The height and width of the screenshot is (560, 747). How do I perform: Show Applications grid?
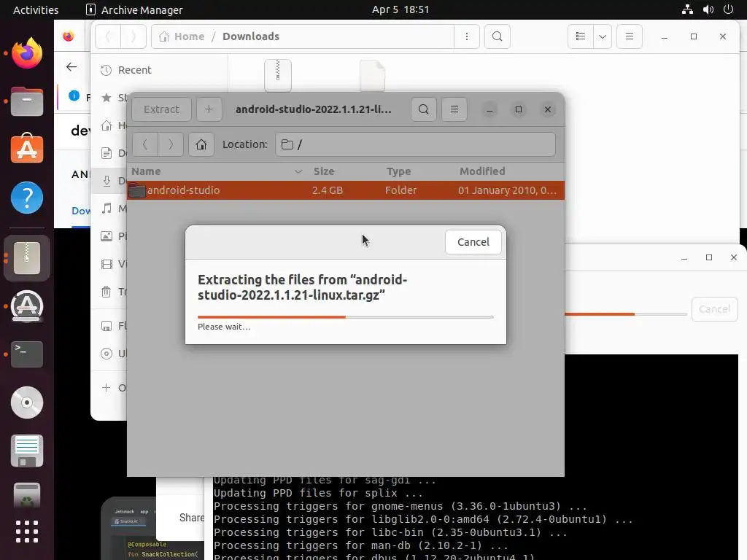point(27,532)
